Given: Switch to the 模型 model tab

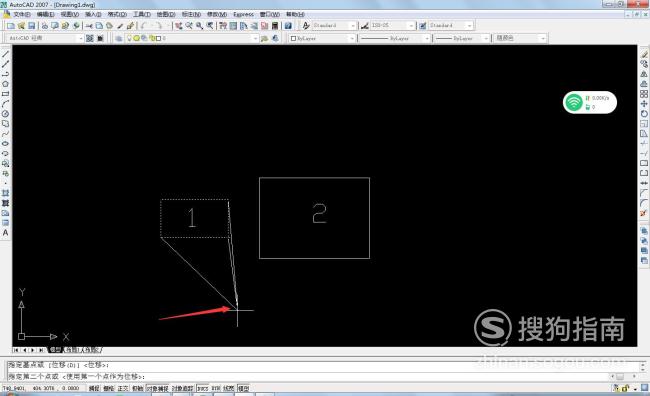Looking at the screenshot, I should pos(56,350).
